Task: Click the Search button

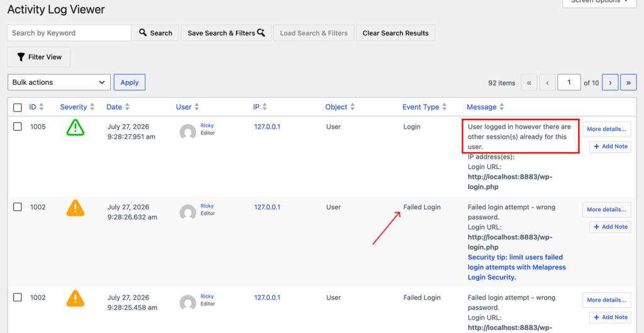Action: (155, 33)
